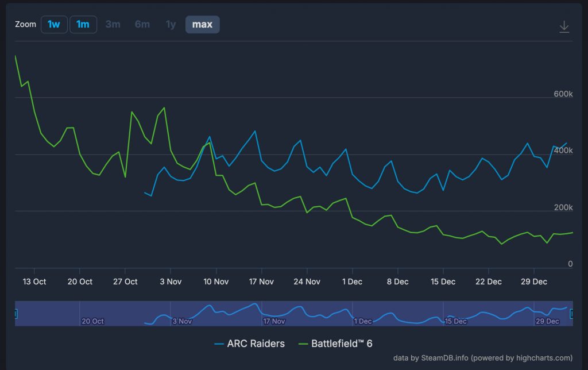The image size is (588, 370).
Task: Click the 600k y-axis label
Action: coord(563,94)
